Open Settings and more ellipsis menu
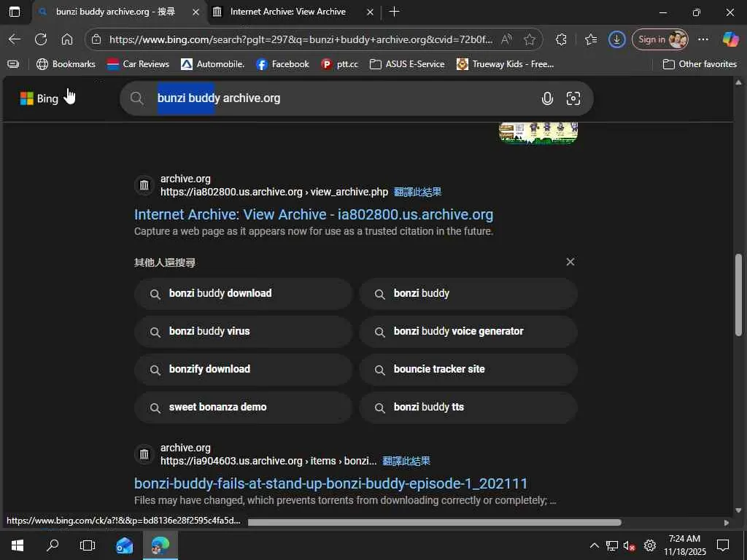The image size is (747, 560). pos(703,39)
